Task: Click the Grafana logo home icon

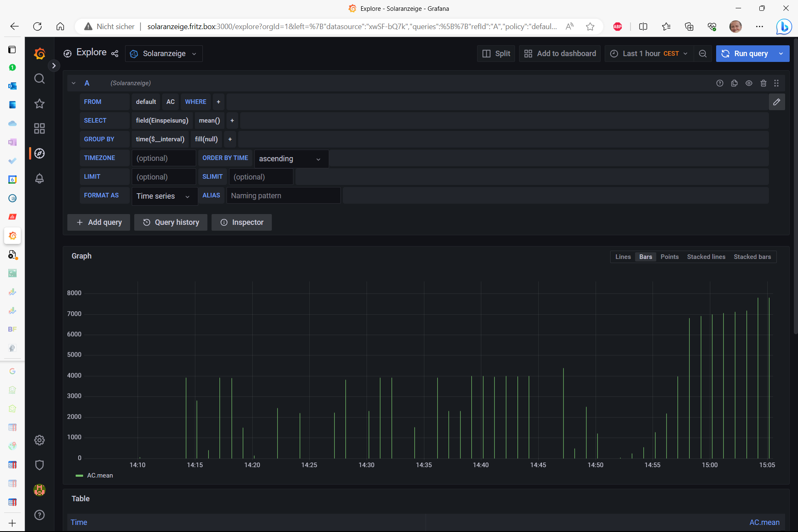Action: tap(39, 54)
